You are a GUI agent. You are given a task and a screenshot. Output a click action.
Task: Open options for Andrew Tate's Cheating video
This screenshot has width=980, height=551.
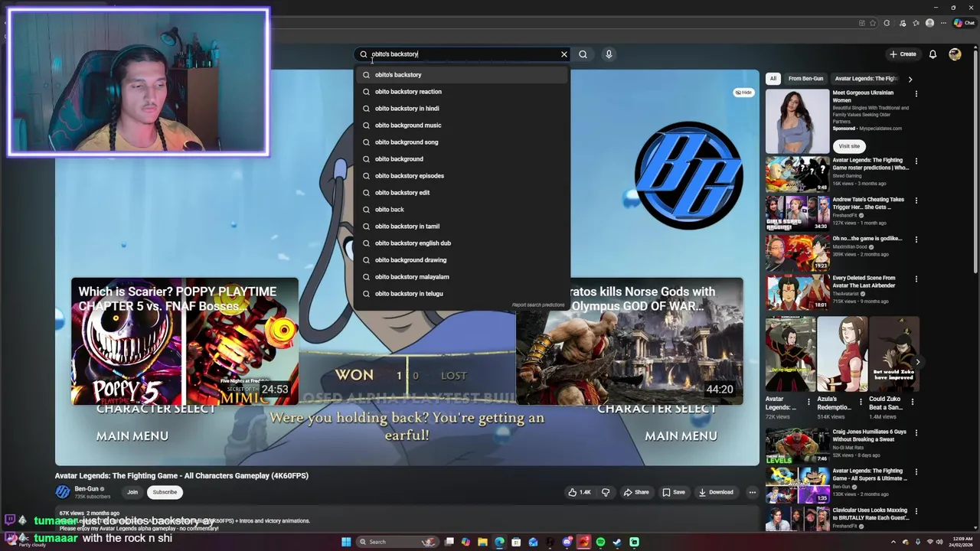(916, 201)
